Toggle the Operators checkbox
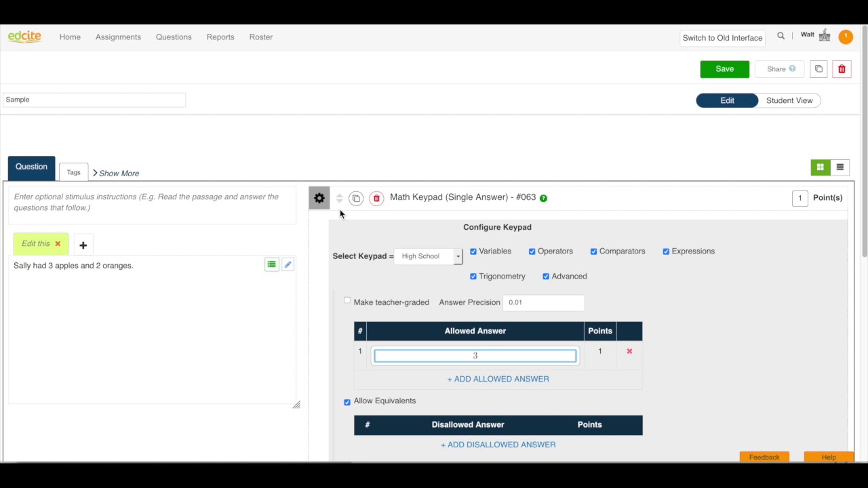 point(532,251)
